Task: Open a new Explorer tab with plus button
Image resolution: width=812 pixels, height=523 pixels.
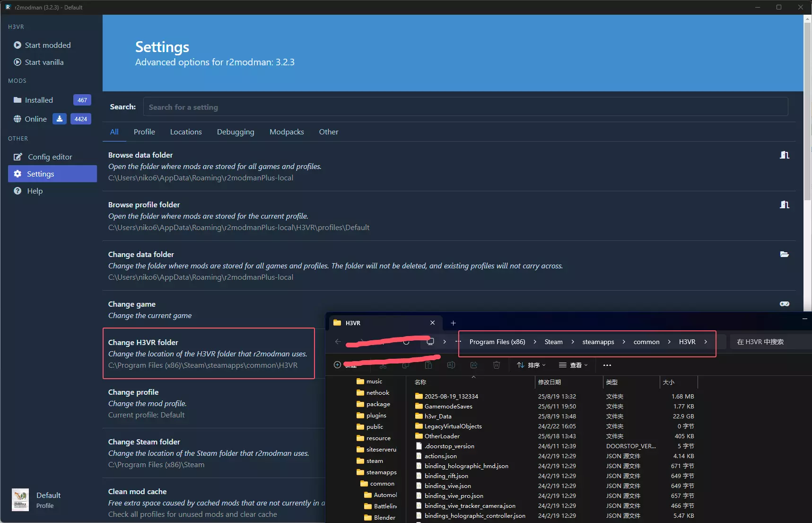Action: click(453, 323)
